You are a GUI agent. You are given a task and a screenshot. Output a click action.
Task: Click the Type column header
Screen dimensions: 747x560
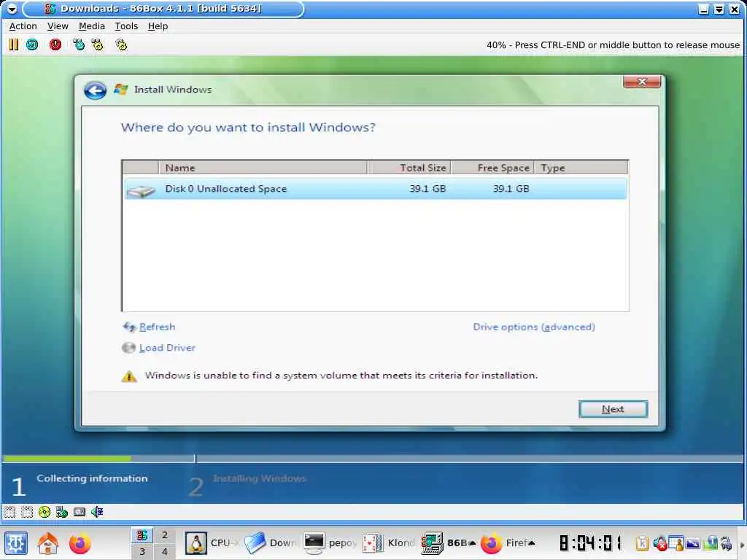[x=581, y=168]
